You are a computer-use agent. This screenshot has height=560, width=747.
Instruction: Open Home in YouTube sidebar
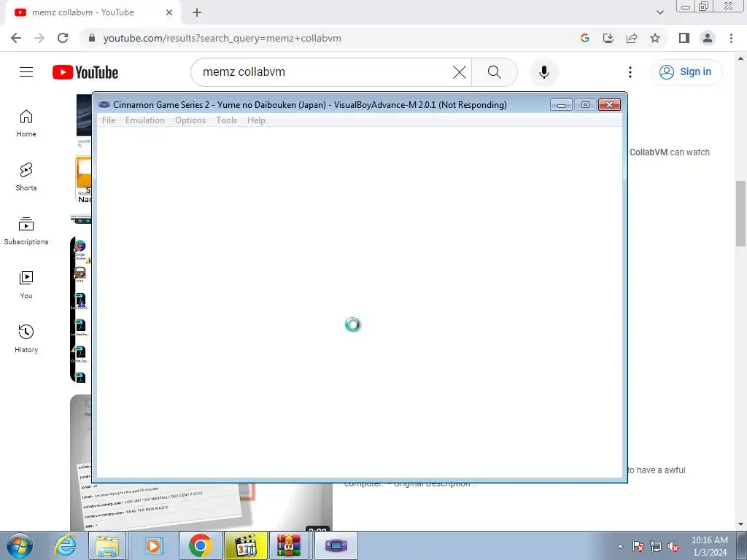26,123
